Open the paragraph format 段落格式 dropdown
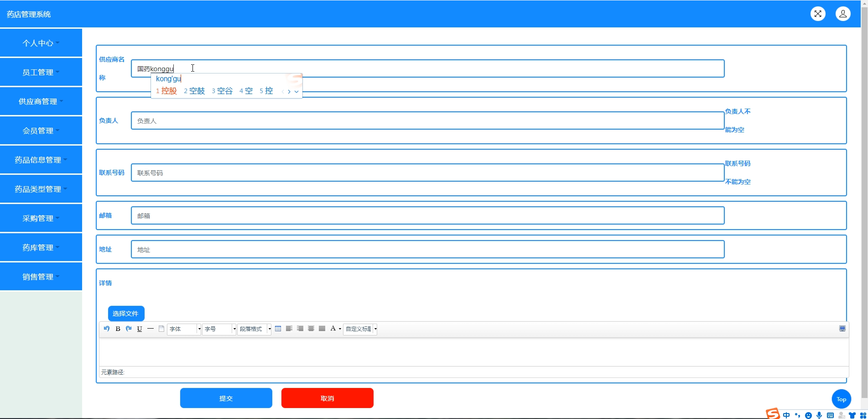 tap(255, 329)
